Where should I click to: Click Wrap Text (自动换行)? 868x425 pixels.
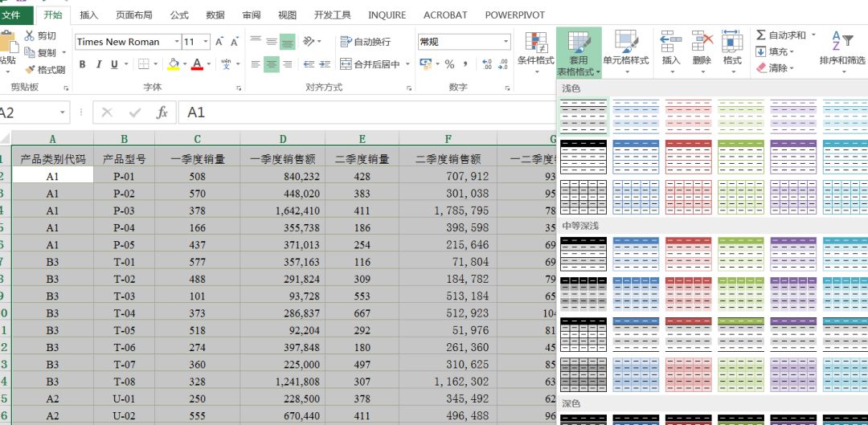tap(366, 42)
